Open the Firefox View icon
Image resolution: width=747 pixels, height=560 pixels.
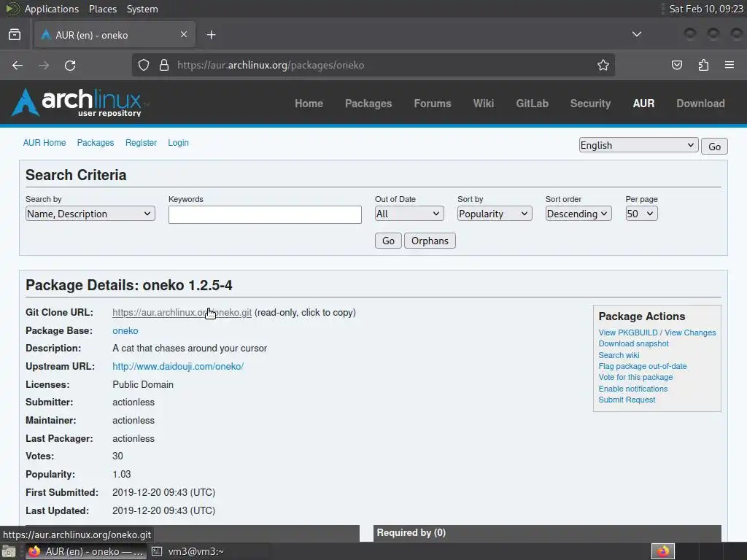[15, 35]
